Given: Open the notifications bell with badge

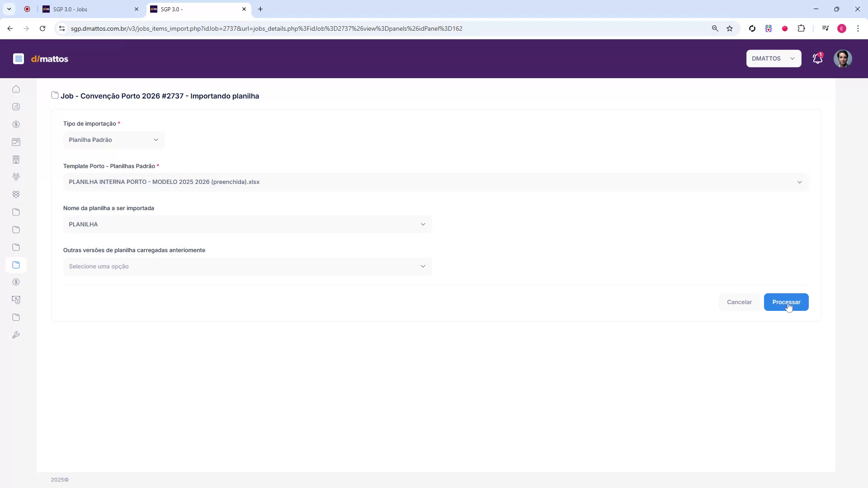Looking at the screenshot, I should [x=817, y=58].
